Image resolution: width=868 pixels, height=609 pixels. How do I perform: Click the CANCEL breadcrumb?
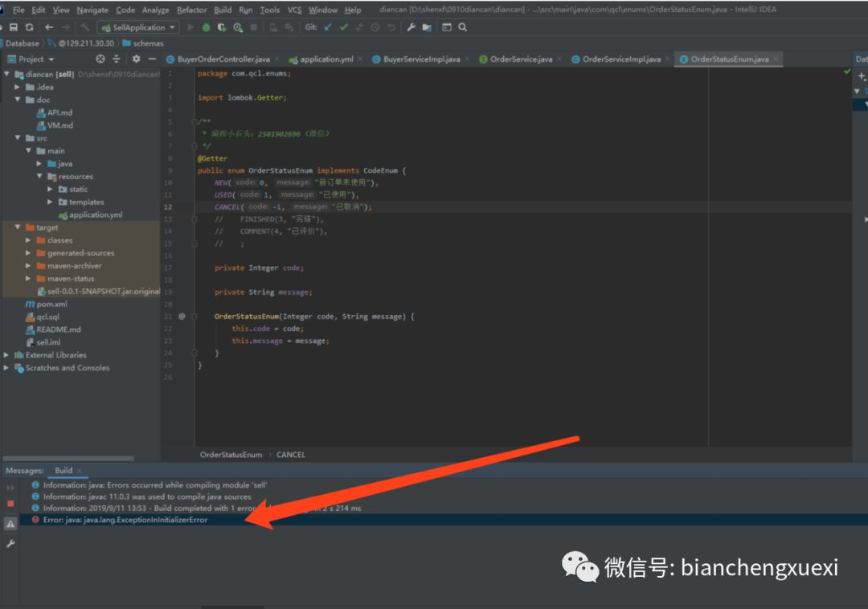tap(291, 455)
